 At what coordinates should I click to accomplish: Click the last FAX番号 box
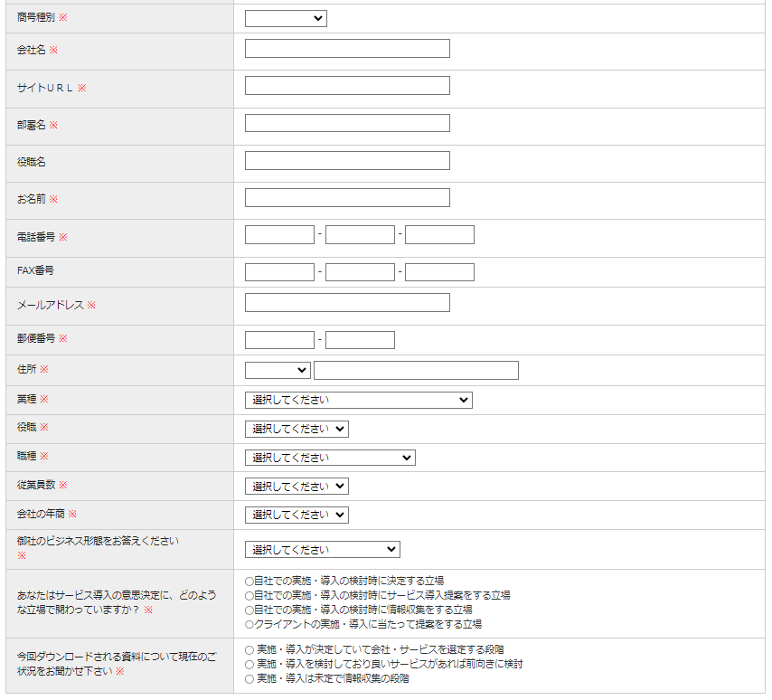click(439, 272)
